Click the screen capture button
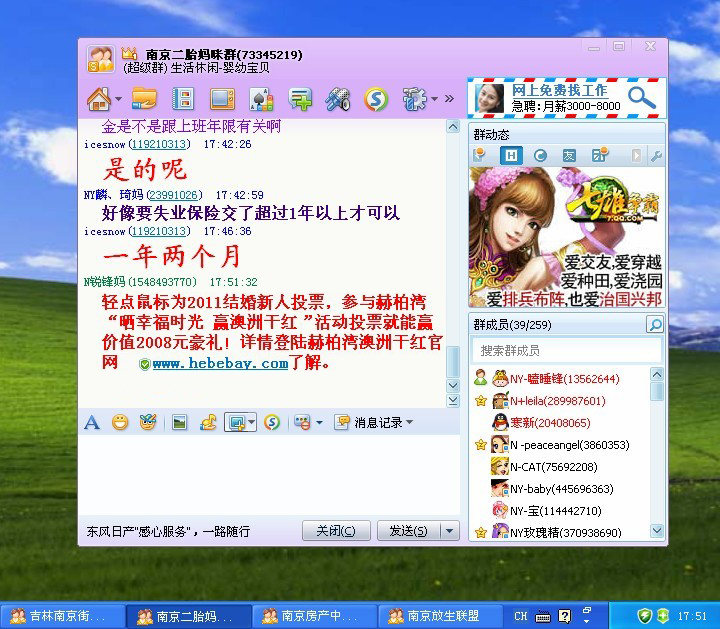 (x=236, y=422)
